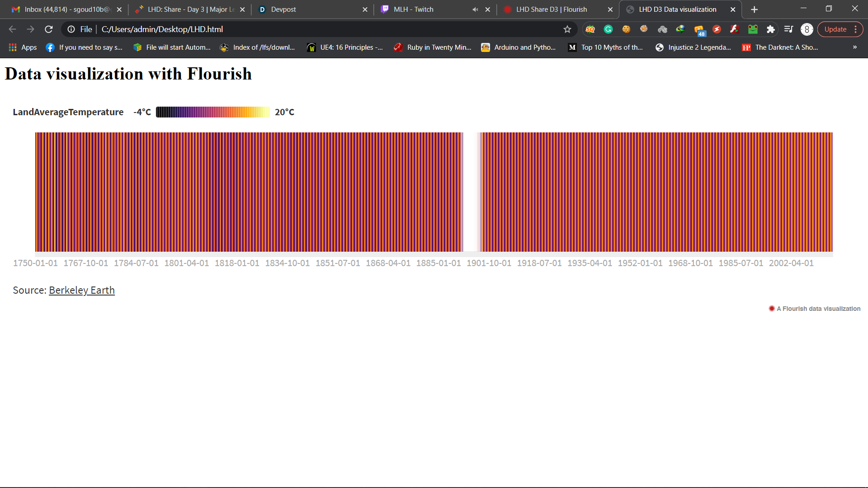Open the media playlist control in the toolbar

click(788, 29)
